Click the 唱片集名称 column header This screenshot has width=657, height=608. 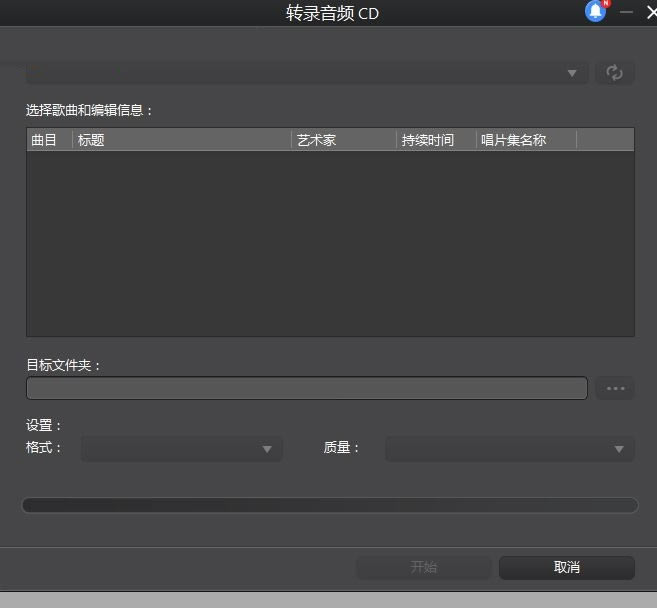pyautogui.click(x=526, y=140)
